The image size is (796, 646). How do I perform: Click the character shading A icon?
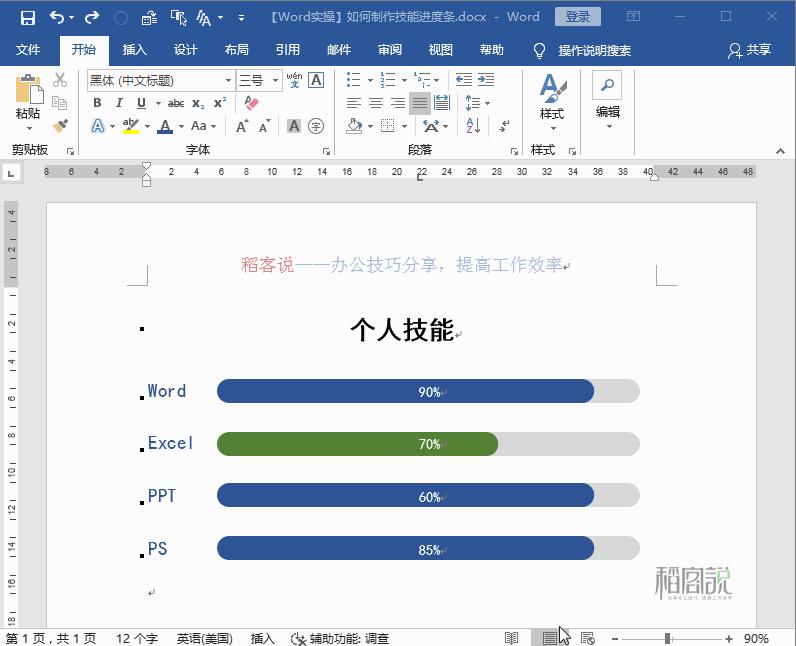pos(294,126)
